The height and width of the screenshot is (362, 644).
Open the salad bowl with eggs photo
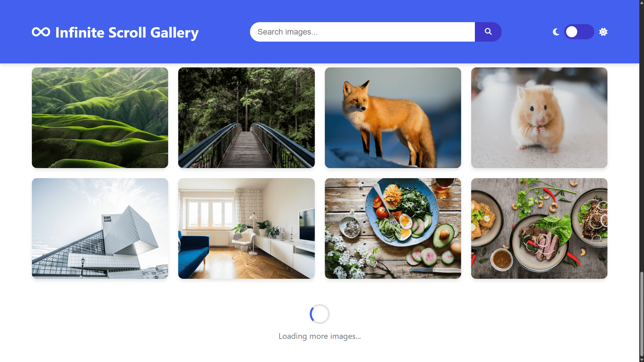[x=393, y=228]
